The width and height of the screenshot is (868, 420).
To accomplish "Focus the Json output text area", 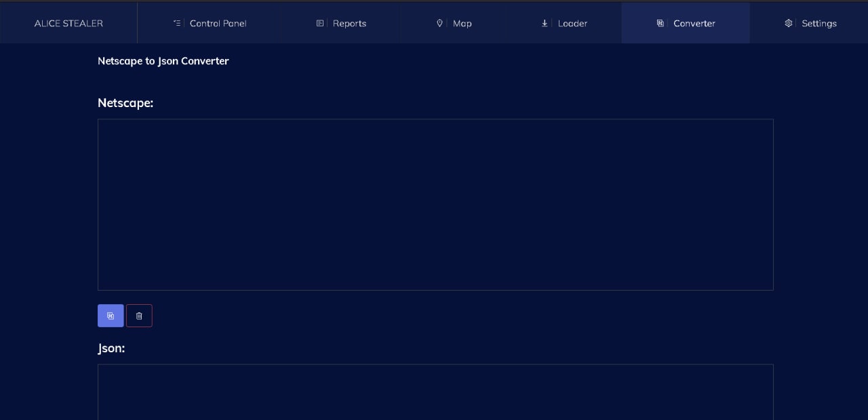I will (435, 392).
